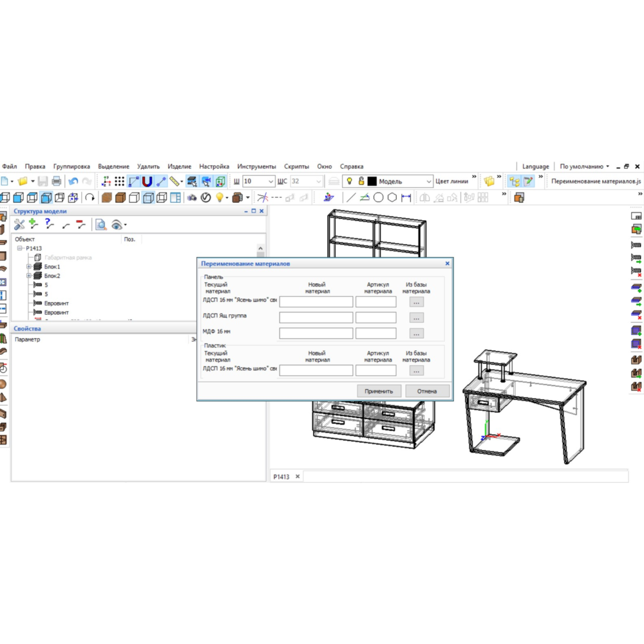Click the hexagon polygon drawing tool
The image size is (644, 644).
(x=392, y=198)
